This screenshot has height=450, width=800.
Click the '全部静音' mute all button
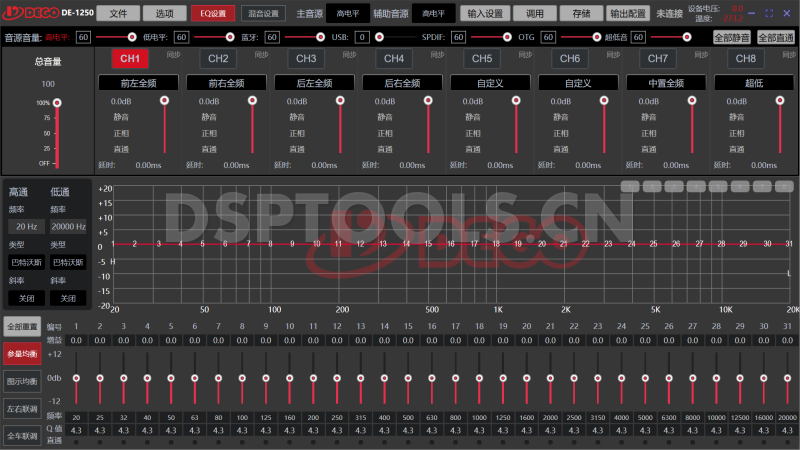click(732, 37)
